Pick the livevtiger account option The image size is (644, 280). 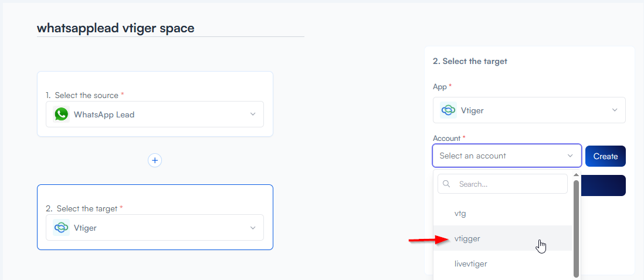pos(471,264)
